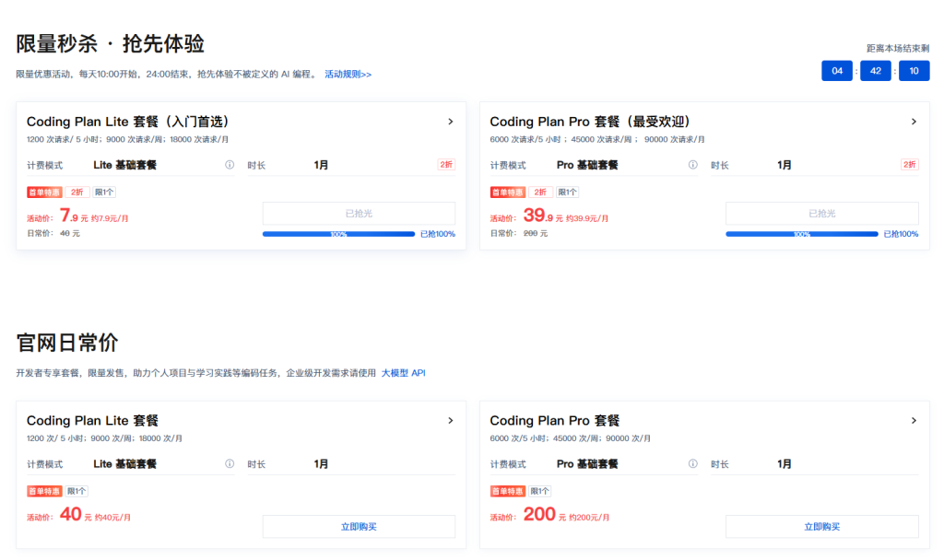Click info icon next to Pro 基础套餐 in 官网日常价
Viewport: 944px width, 560px height.
tap(693, 464)
